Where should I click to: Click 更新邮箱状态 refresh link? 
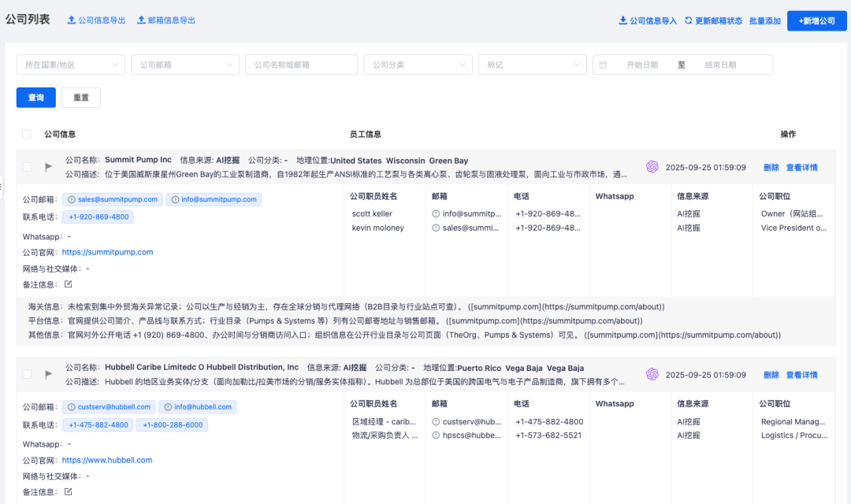pos(713,20)
